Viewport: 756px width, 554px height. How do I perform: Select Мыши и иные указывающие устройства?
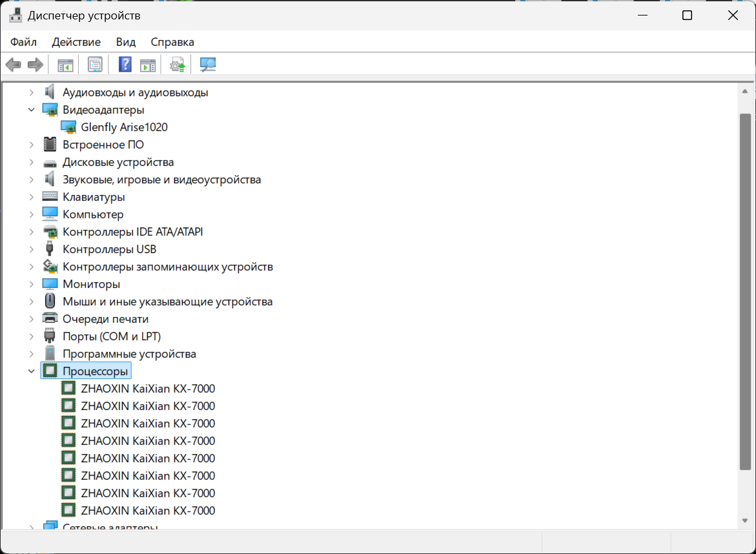(168, 302)
